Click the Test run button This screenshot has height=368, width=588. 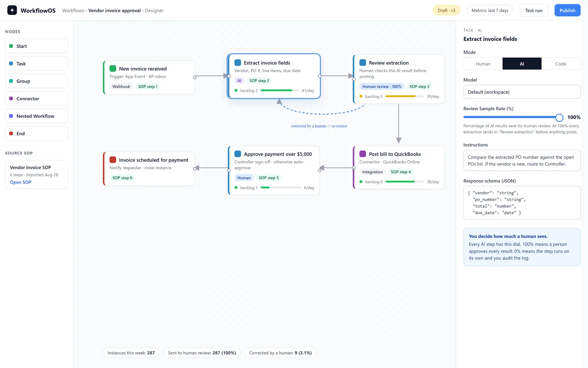tap(534, 10)
